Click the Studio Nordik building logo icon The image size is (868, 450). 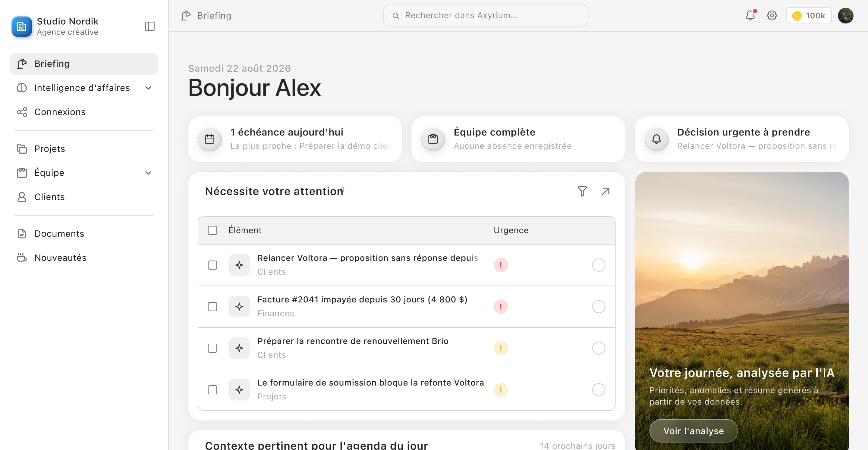22,26
